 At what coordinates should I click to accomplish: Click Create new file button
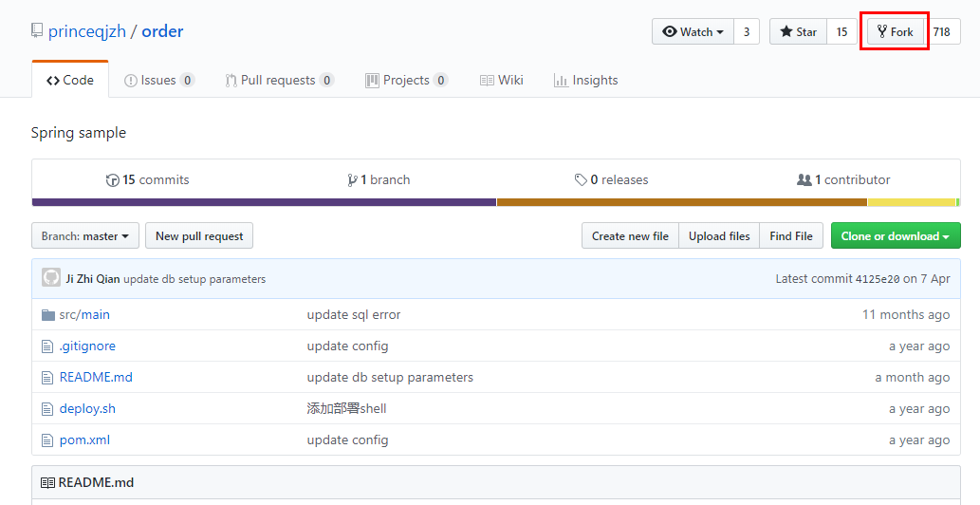click(x=630, y=235)
